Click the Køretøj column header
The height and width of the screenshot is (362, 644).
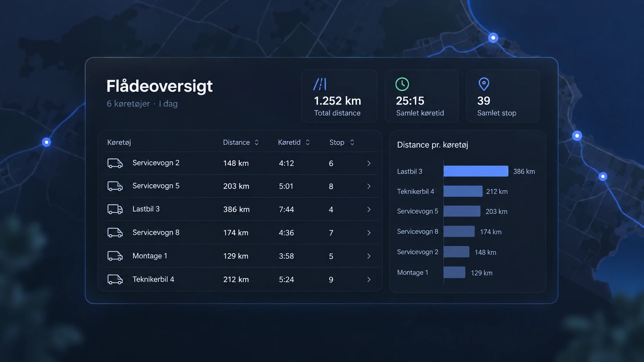coord(119,142)
